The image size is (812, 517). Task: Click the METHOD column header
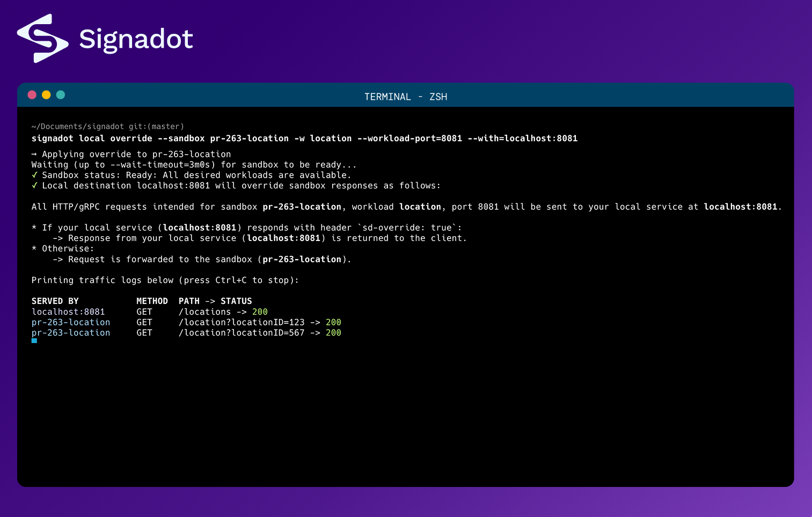click(152, 301)
